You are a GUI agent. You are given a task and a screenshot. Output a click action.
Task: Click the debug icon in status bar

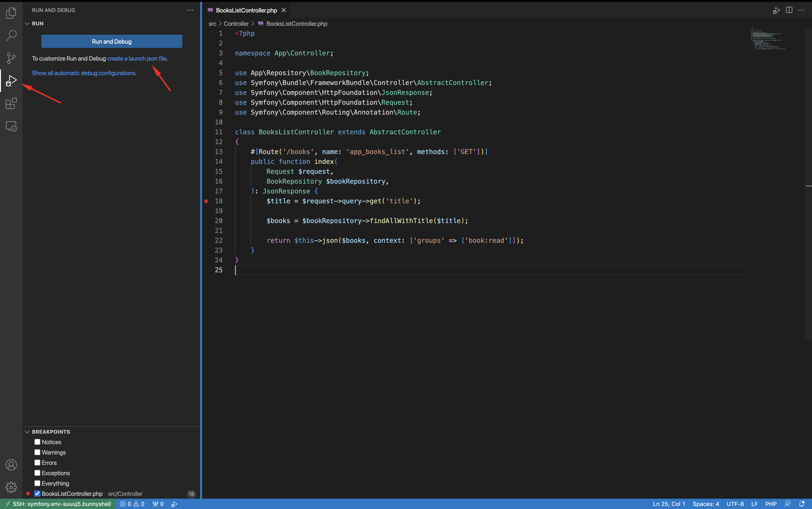pyautogui.click(x=174, y=504)
